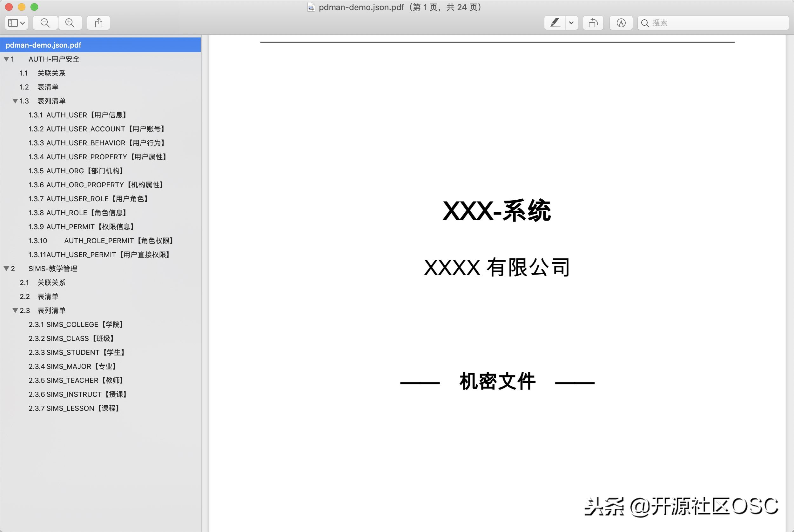Click the zoom out magnifier button
The width and height of the screenshot is (794, 532).
(x=45, y=23)
